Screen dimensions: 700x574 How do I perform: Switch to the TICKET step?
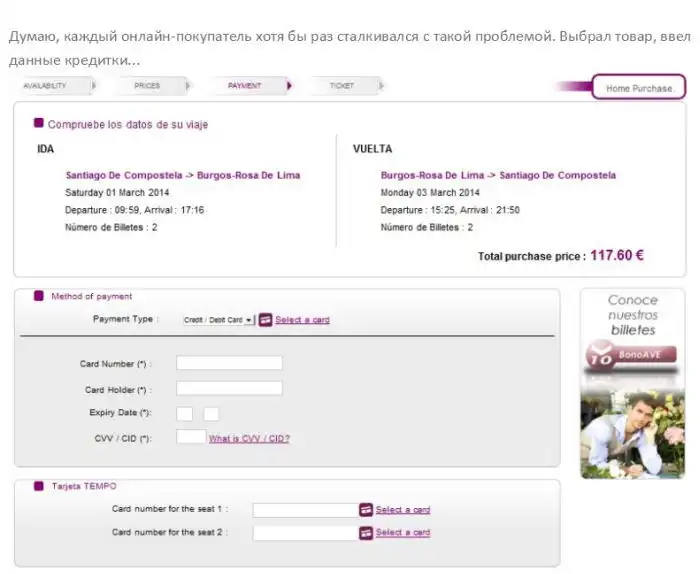(342, 86)
